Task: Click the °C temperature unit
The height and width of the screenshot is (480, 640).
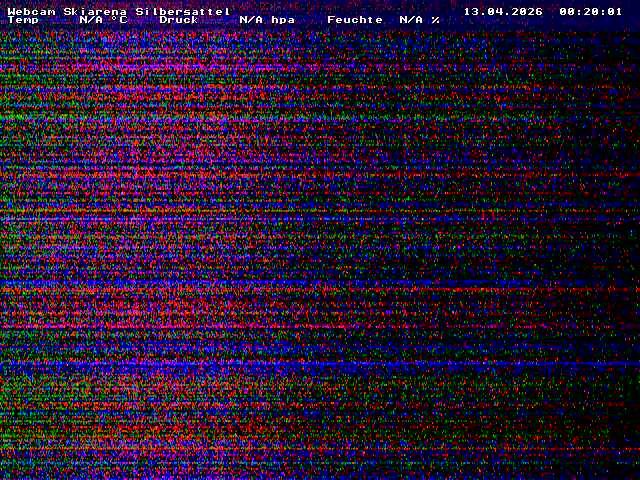Action: [x=119, y=20]
